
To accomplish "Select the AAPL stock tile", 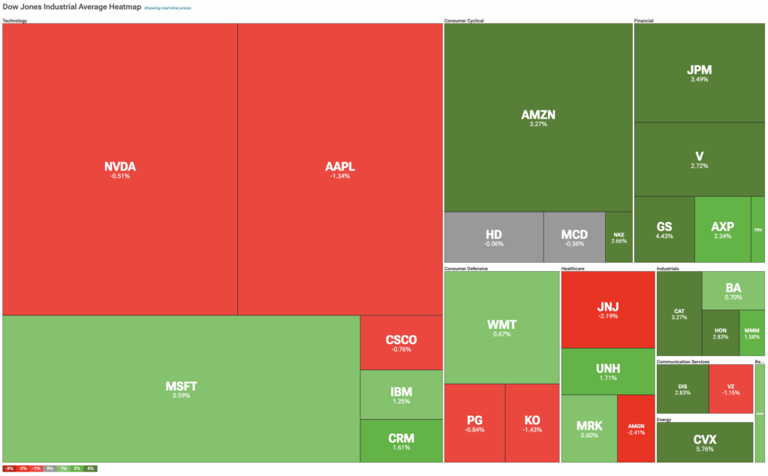I will tap(340, 169).
